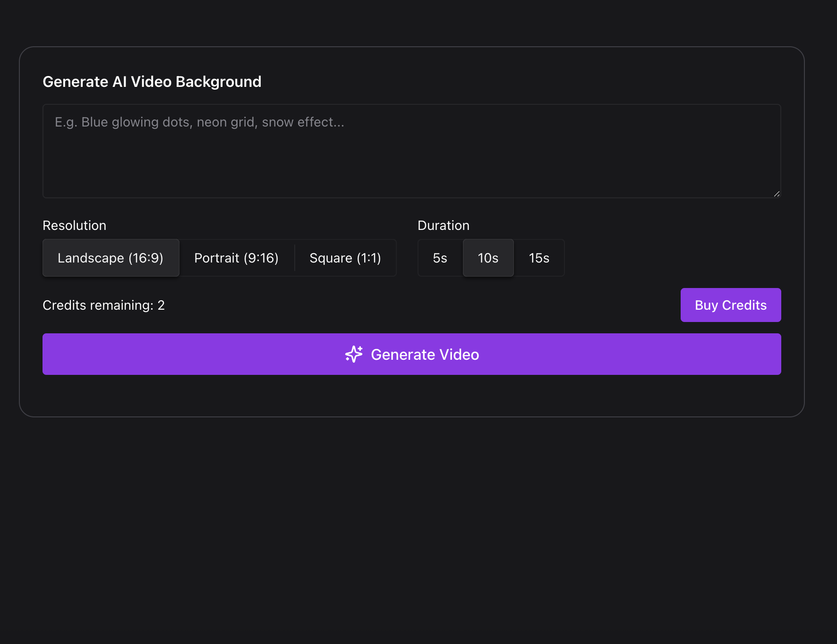Click the Credits remaining: 2 text

point(103,305)
